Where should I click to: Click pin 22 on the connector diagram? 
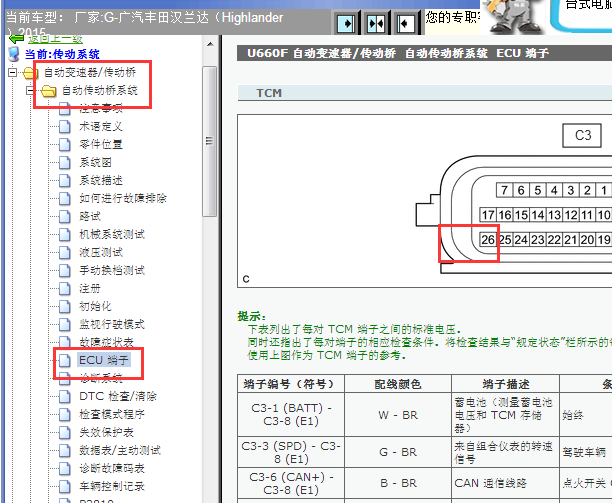554,240
